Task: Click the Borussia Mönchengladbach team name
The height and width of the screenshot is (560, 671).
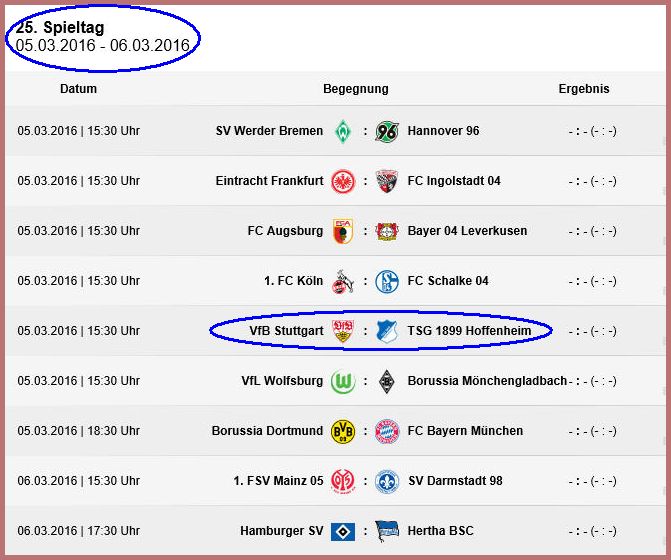Action: pos(487,381)
